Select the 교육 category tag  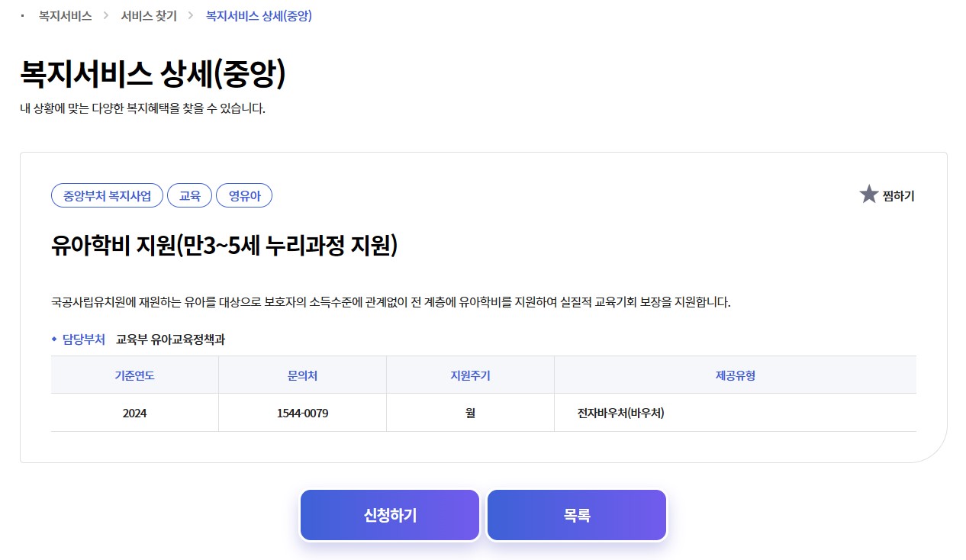[189, 195]
